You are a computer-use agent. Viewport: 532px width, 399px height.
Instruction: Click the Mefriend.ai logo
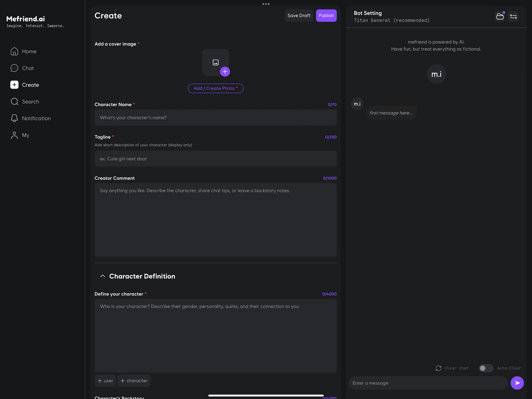[x=26, y=19]
